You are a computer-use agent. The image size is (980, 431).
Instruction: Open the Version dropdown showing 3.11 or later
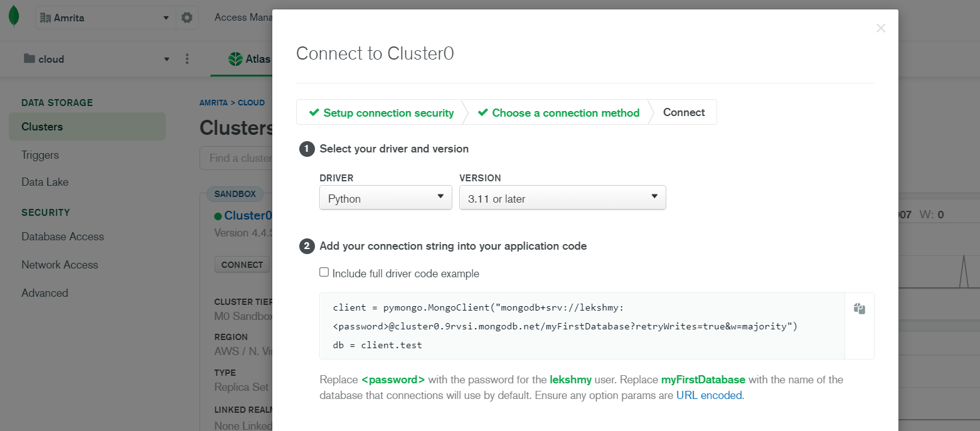[x=563, y=198]
